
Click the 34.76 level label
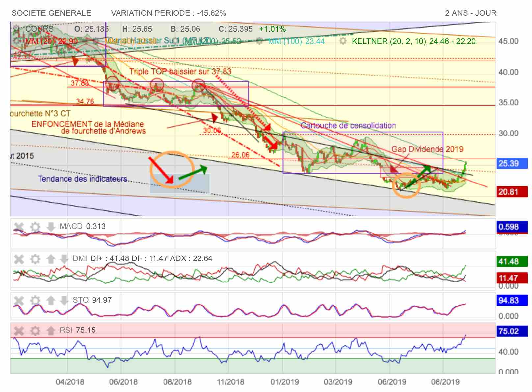85,102
